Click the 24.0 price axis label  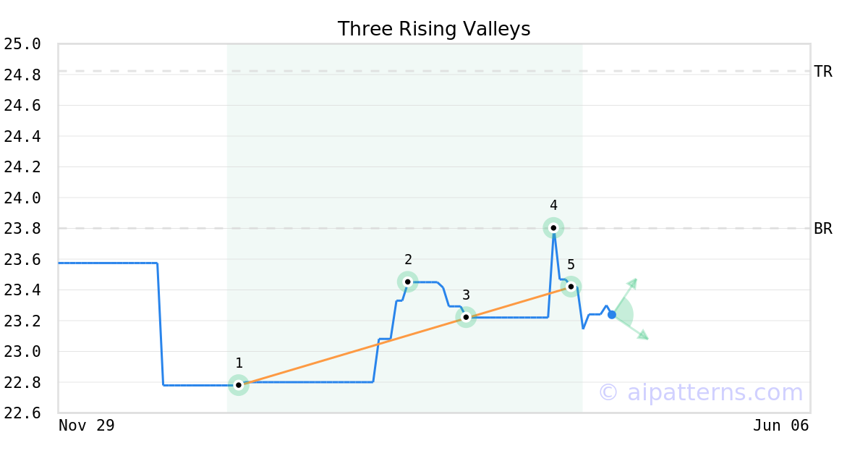22,198
